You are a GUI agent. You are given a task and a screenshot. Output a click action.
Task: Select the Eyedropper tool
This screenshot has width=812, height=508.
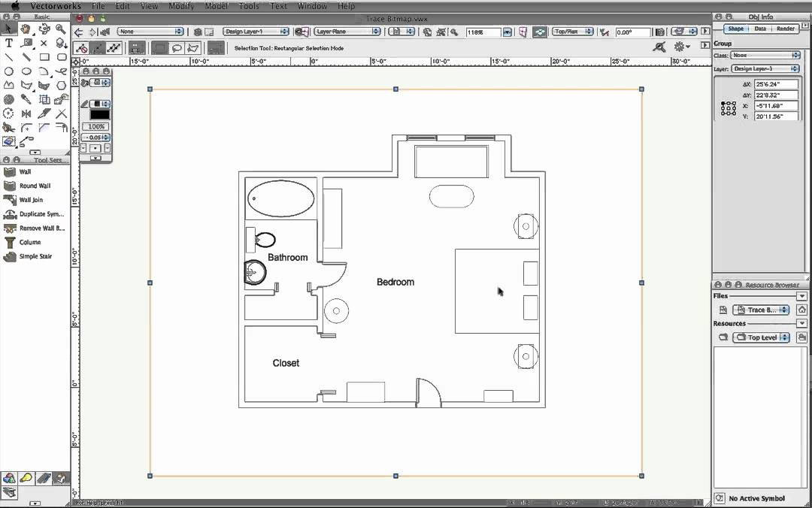(26, 99)
